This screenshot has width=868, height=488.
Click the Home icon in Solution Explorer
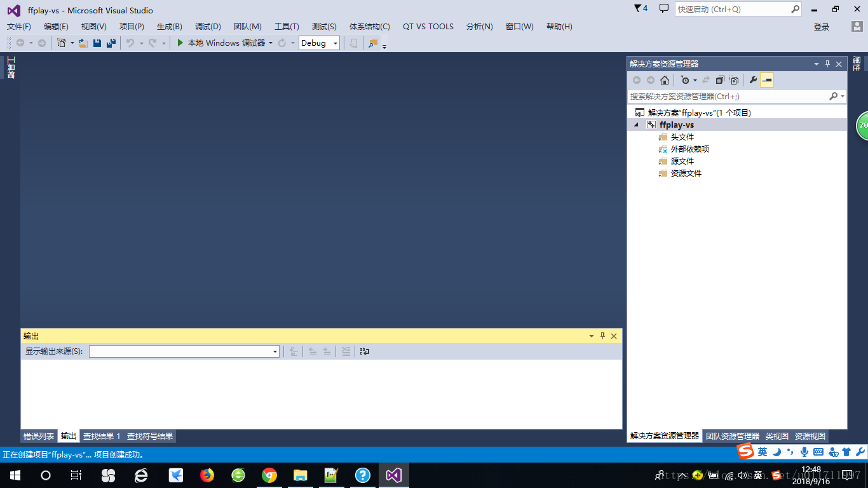pos(665,80)
